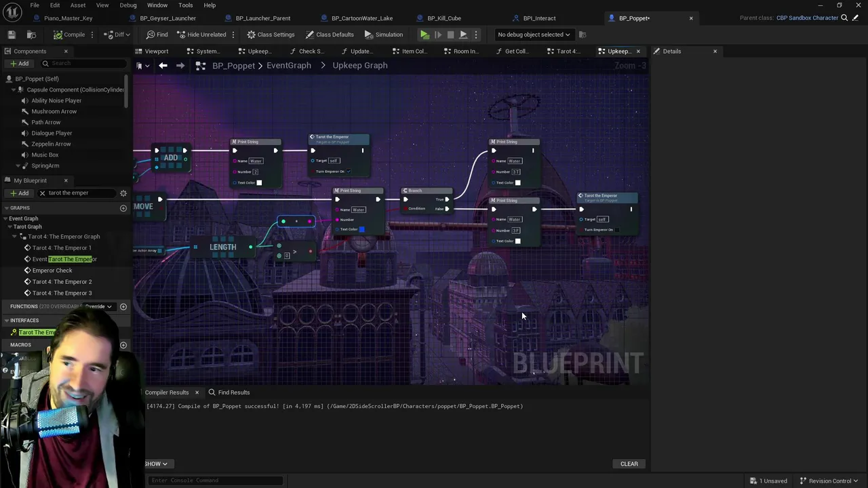The height and width of the screenshot is (488, 868).
Task: Toggle Turn Emperor On checkbox on upper node
Action: 349,171
